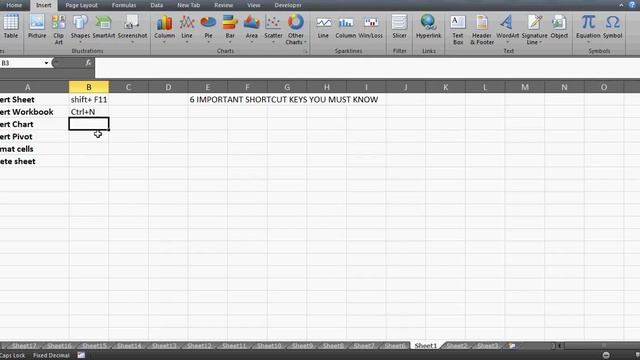Click the Insert Function fx button
This screenshot has height=360, width=640.
pyautogui.click(x=89, y=63)
